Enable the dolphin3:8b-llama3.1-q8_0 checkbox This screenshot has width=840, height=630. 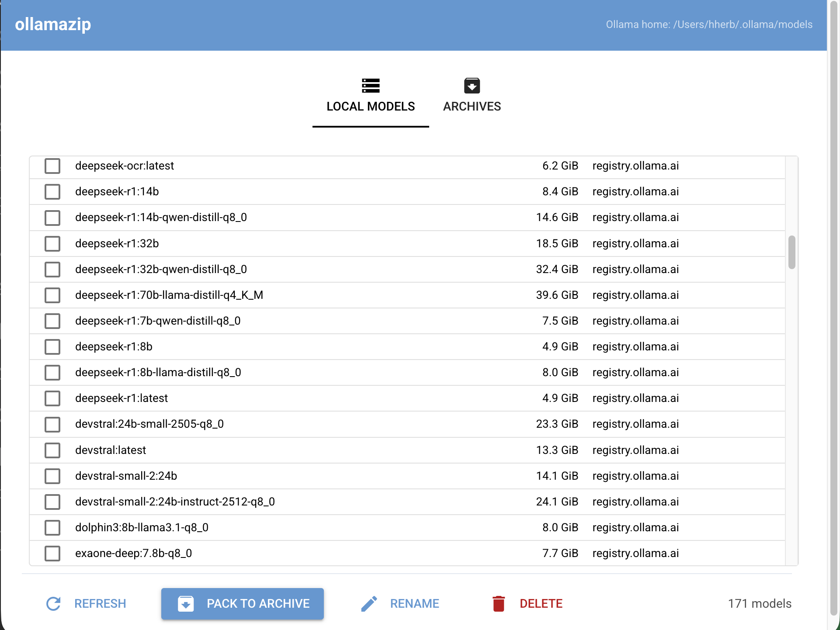point(52,527)
